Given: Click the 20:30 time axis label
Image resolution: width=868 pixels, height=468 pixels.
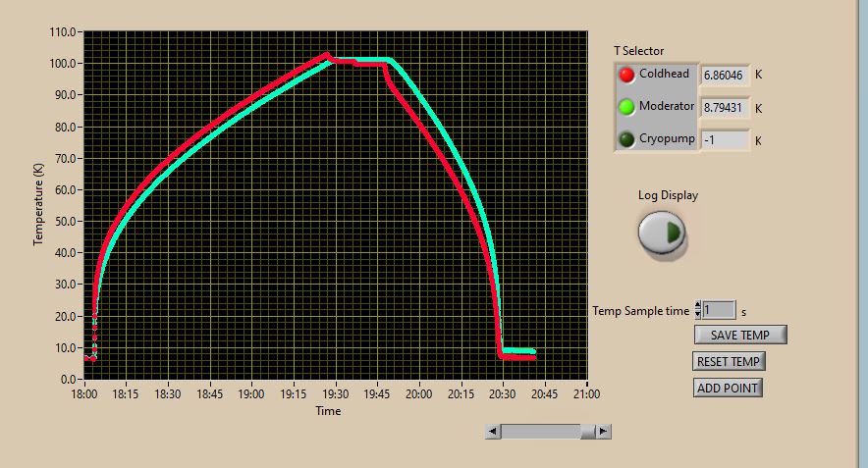Looking at the screenshot, I should [502, 393].
